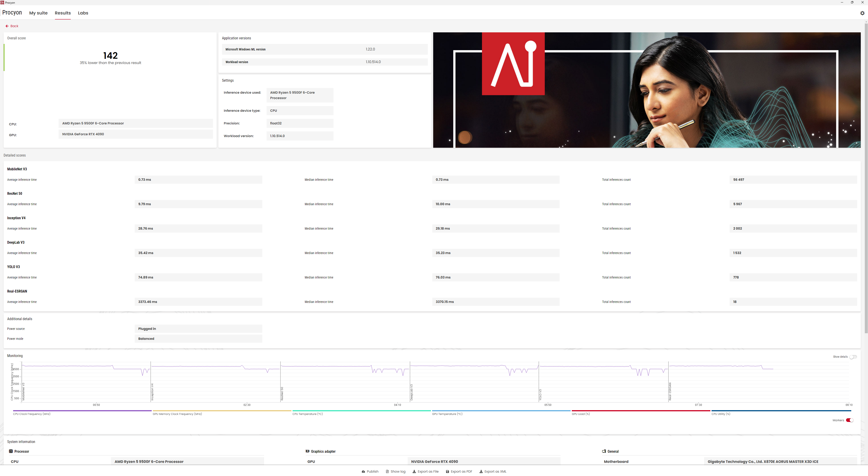Image resolution: width=868 pixels, height=476 pixels.
Task: Open Show log document icon
Action: (387, 472)
